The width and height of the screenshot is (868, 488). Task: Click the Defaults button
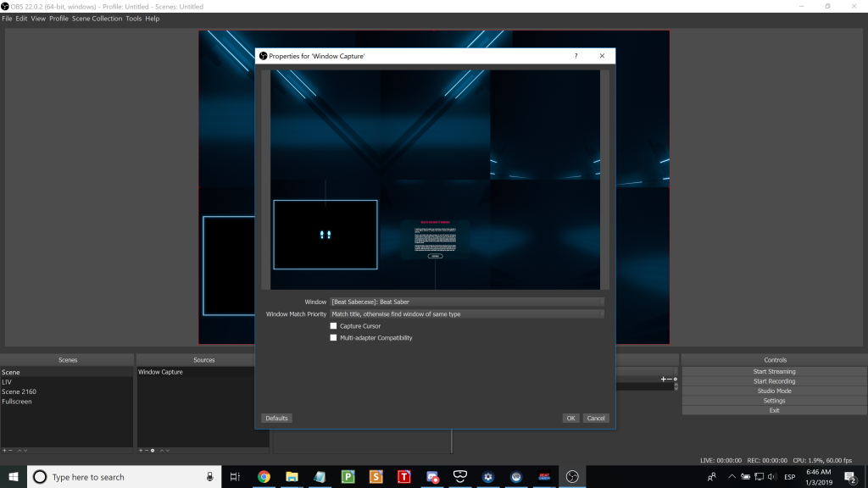coord(276,418)
